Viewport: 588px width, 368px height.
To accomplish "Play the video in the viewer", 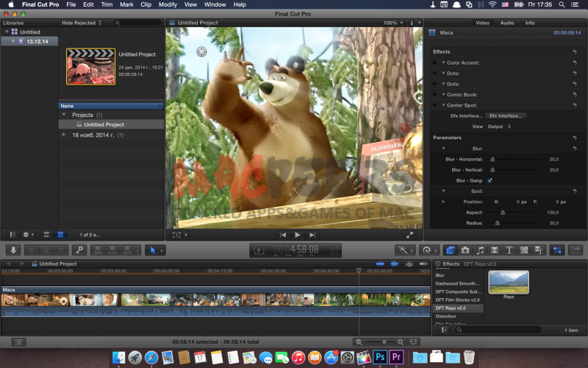I will pyautogui.click(x=298, y=235).
